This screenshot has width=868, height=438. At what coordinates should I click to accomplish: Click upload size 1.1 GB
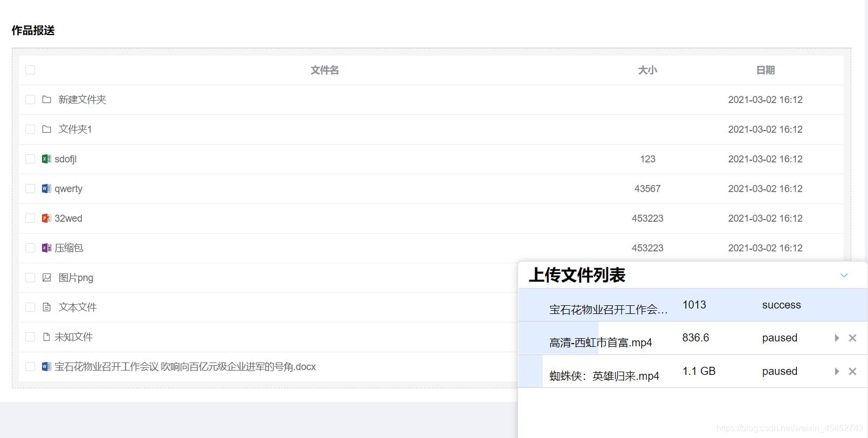pos(699,371)
